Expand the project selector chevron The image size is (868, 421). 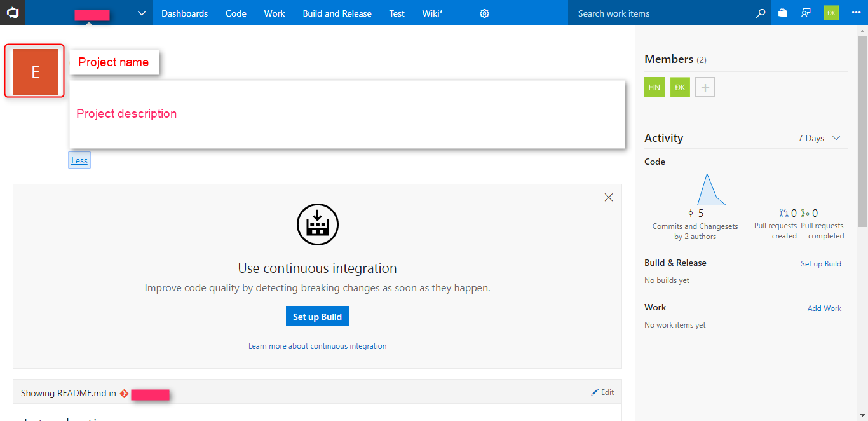[141, 13]
